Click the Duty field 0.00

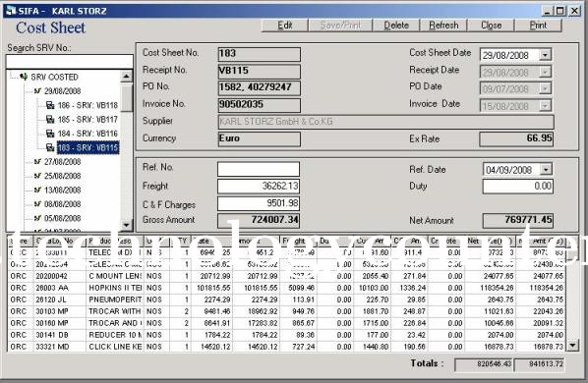518,186
